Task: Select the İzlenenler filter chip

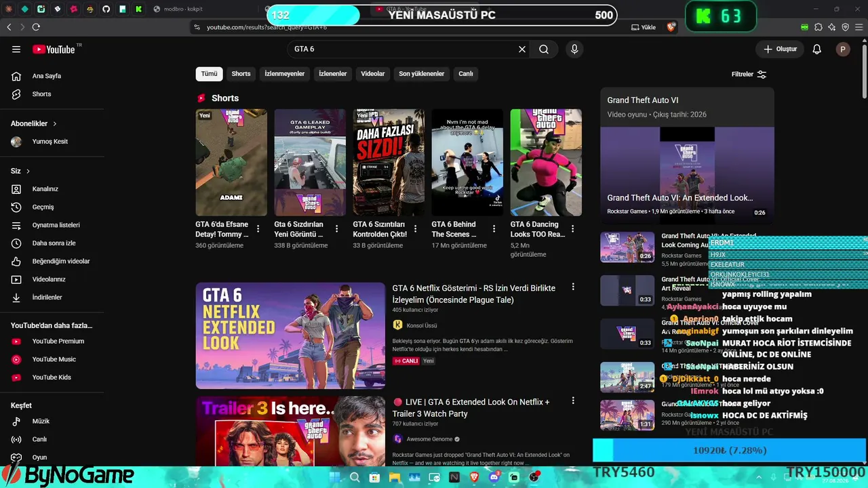Action: 332,74
